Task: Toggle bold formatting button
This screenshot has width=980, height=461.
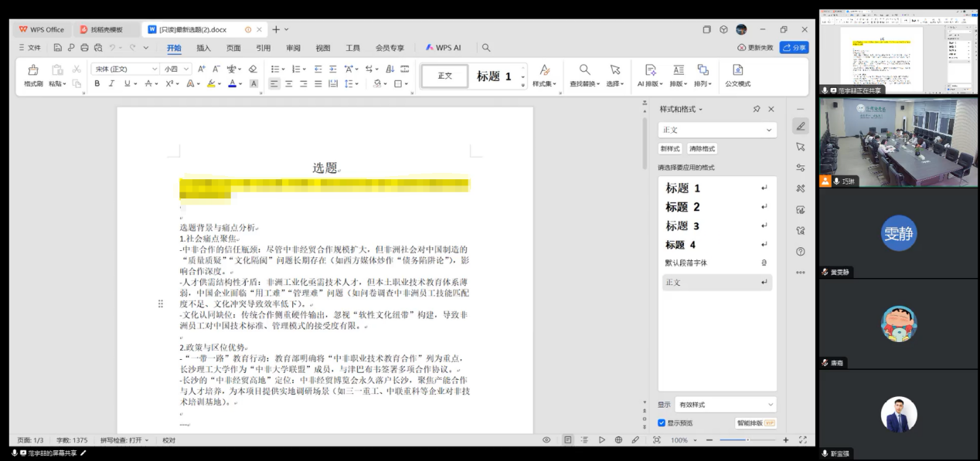Action: tap(97, 83)
